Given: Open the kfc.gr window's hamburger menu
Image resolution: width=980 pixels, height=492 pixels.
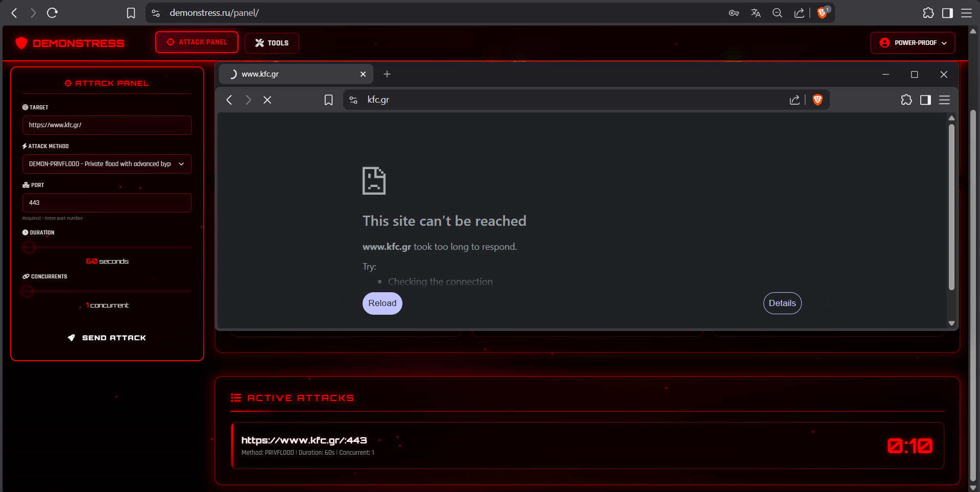Looking at the screenshot, I should (945, 100).
